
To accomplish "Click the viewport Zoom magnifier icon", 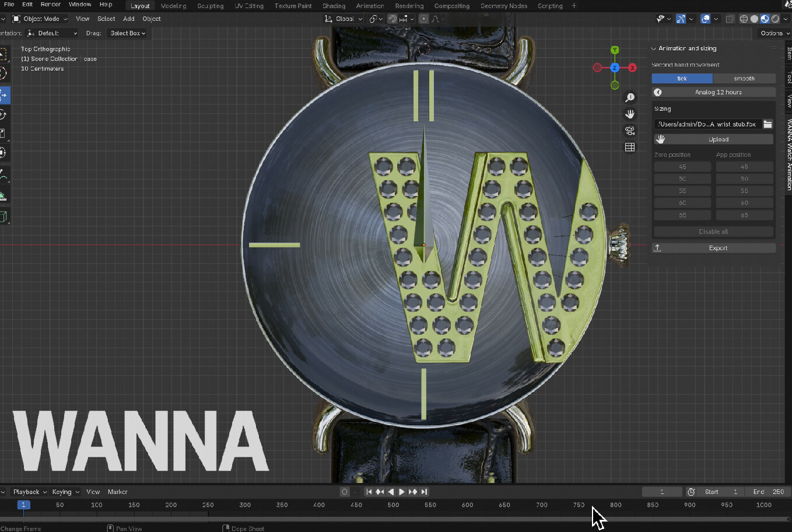I will tap(630, 97).
